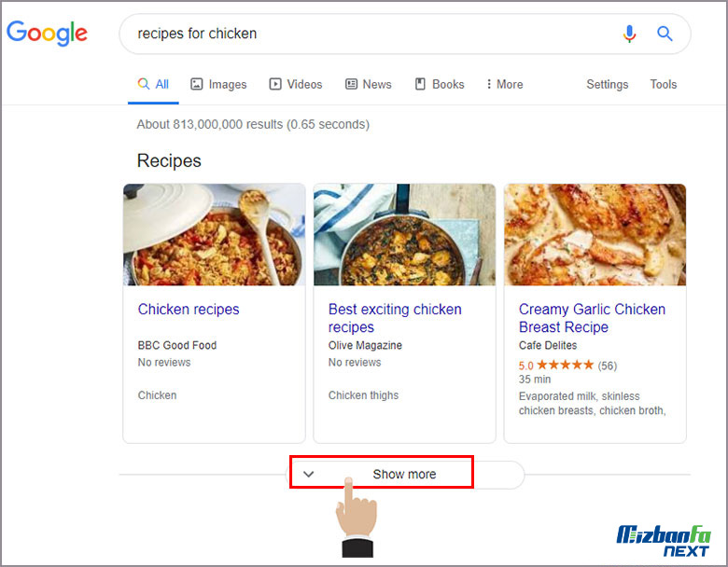Screen dimensions: 728x567
Task: Click the News tab icon
Action: [351, 84]
